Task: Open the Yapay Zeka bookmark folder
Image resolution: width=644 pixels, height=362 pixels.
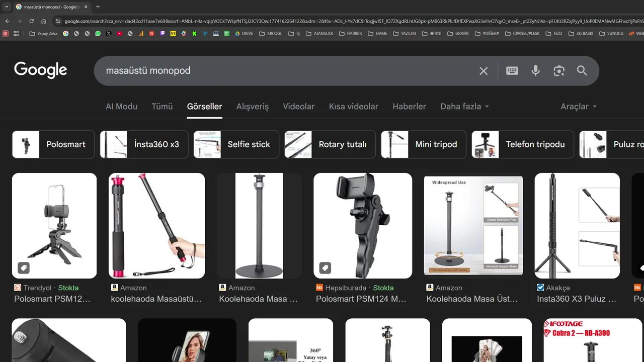Action: [43, 34]
